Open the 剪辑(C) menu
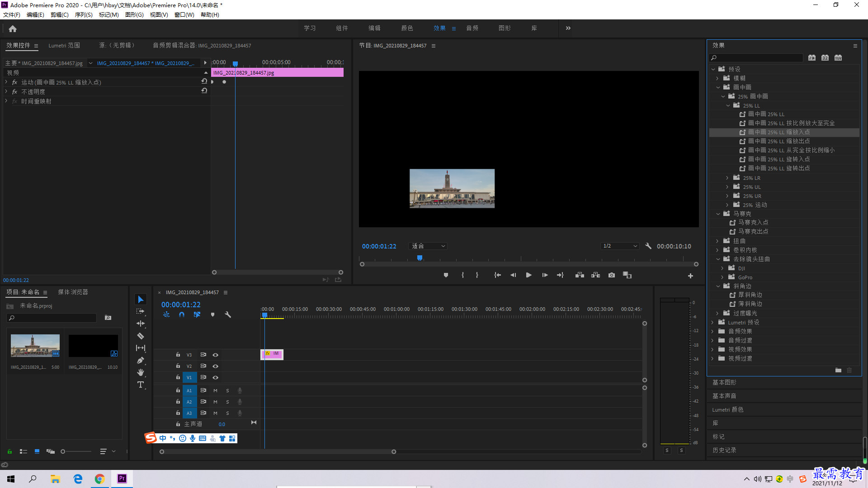The image size is (868, 488). coord(60,14)
